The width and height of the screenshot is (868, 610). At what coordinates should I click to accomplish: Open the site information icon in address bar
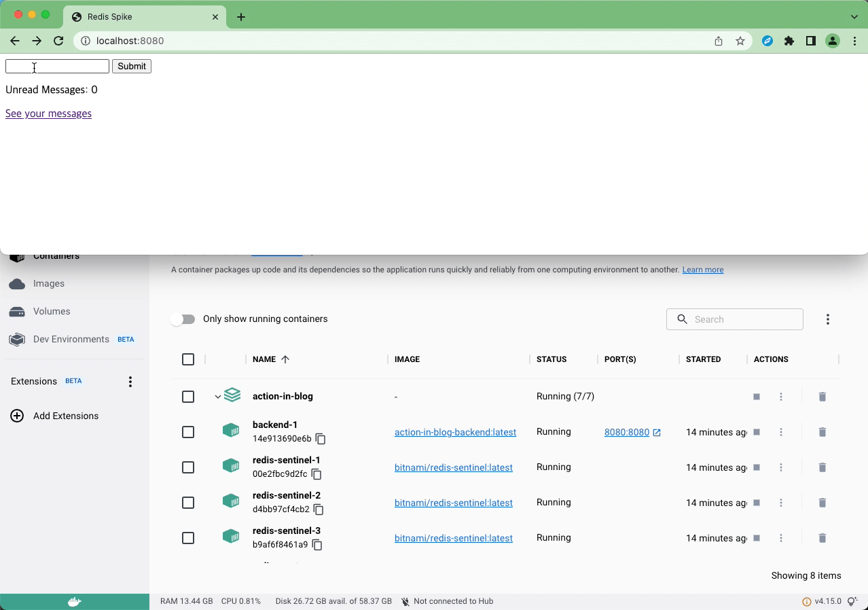(x=86, y=41)
